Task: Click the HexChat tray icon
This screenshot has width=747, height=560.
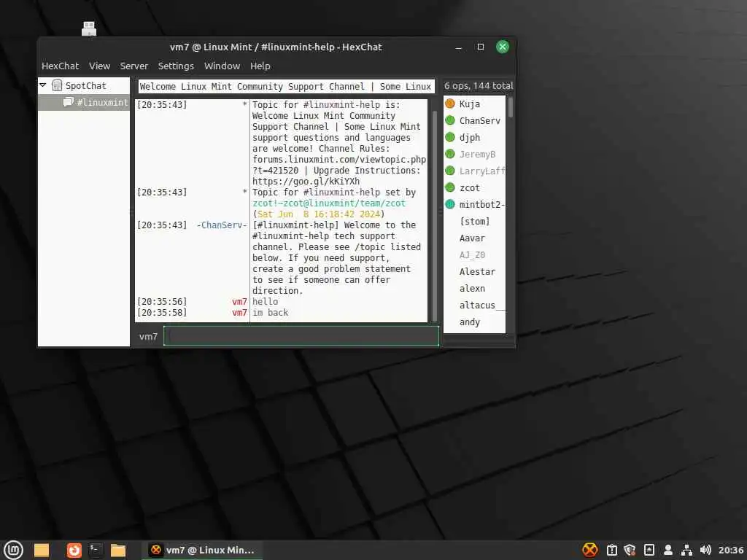Action: (x=589, y=550)
